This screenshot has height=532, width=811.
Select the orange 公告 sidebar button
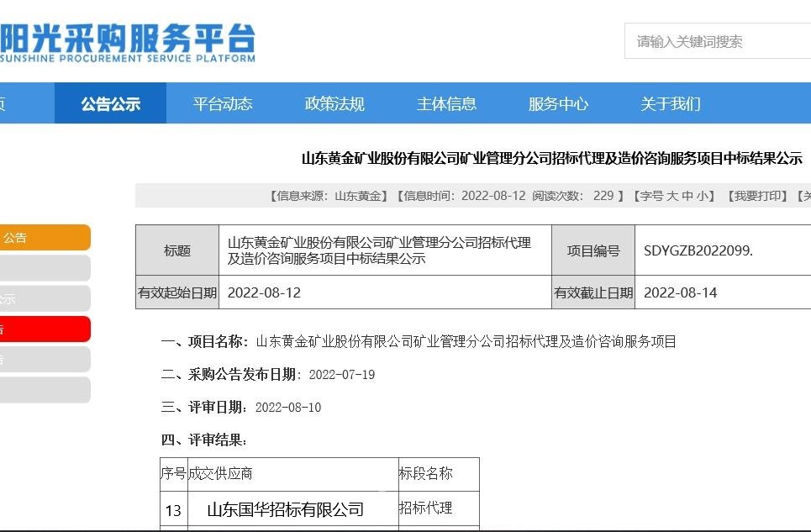(x=45, y=237)
